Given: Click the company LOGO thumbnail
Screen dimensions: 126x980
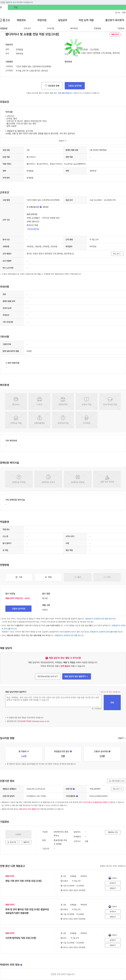Looking at the screenshot, I should [18, 834].
